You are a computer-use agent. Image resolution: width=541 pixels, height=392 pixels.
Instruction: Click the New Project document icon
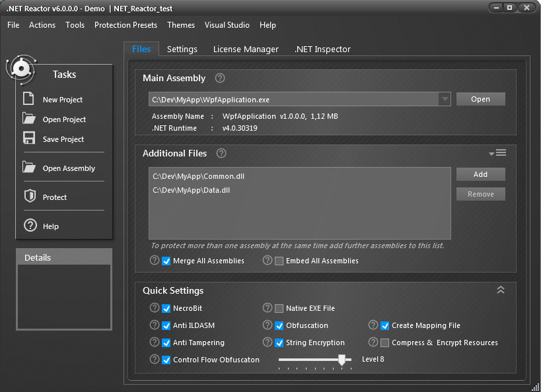tap(28, 99)
